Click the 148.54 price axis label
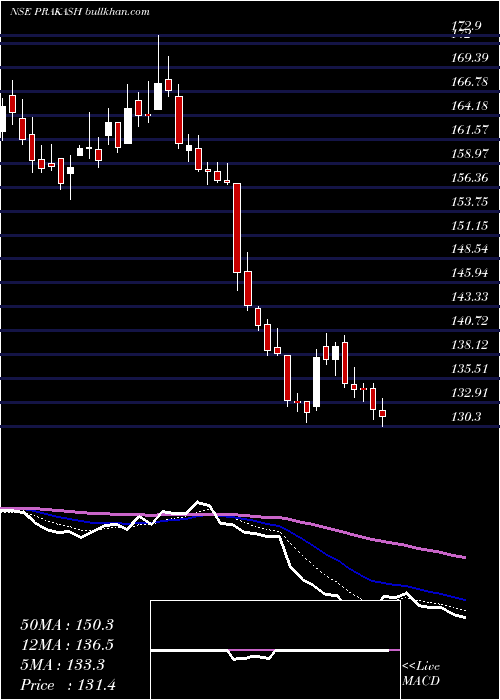 click(469, 249)
